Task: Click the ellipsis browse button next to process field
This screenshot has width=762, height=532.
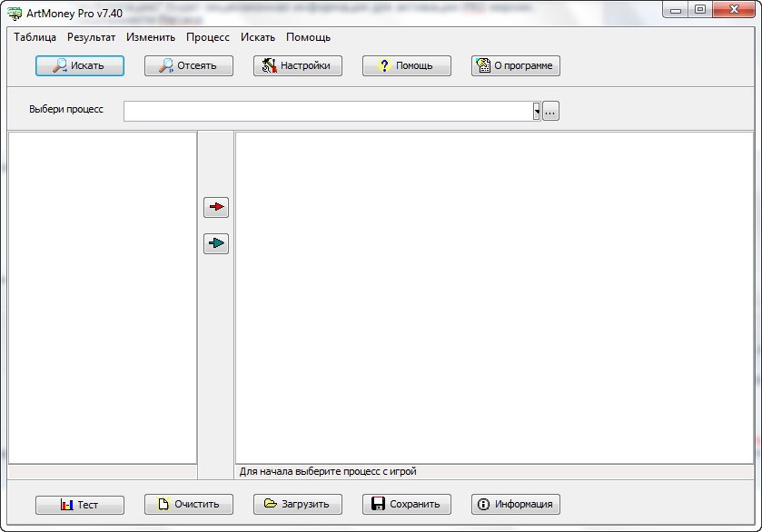Action: coord(550,112)
